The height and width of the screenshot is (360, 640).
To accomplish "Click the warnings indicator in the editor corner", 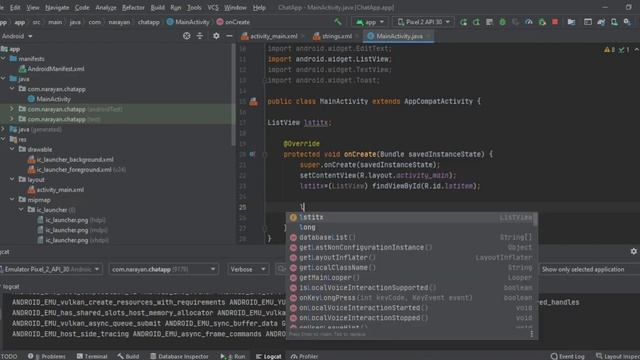I will 609,50.
